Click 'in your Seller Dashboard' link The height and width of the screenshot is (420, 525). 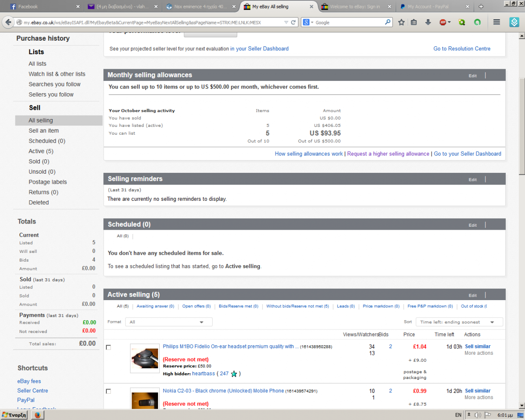tap(259, 49)
